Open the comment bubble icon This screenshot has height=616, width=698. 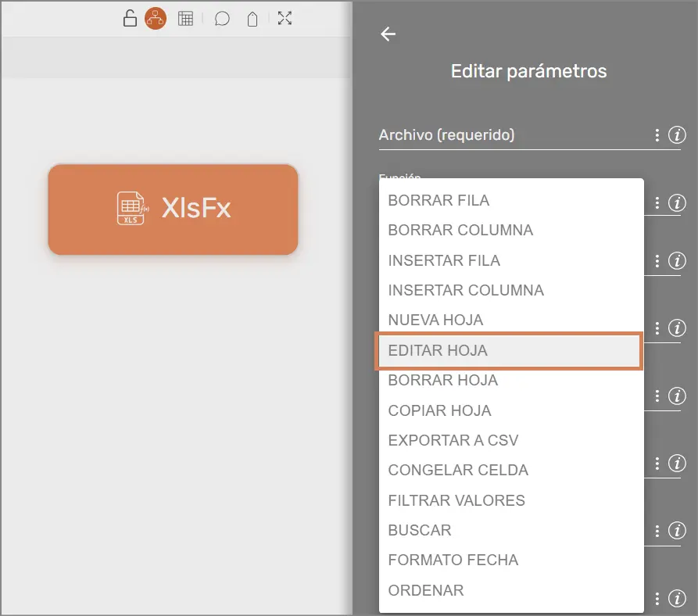click(222, 19)
